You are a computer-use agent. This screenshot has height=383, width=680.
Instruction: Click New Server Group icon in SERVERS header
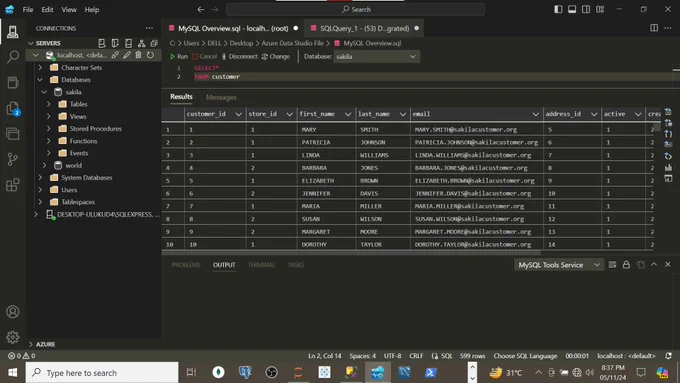[115, 43]
